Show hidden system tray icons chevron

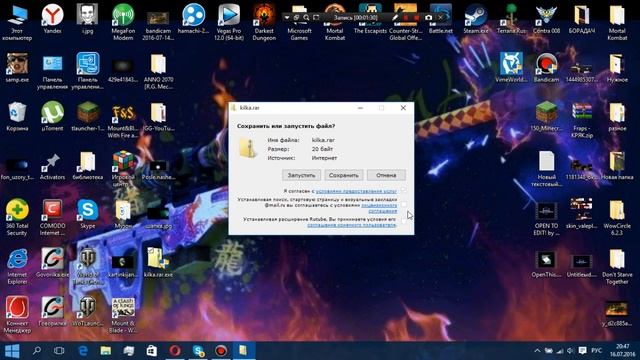(537, 351)
